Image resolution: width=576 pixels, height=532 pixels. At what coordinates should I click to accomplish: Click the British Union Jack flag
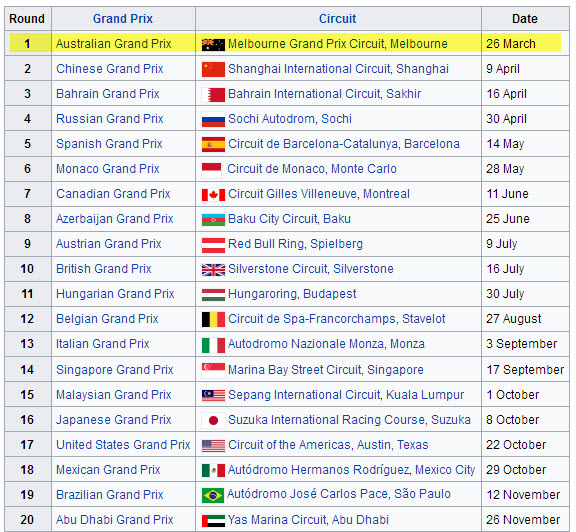213,270
